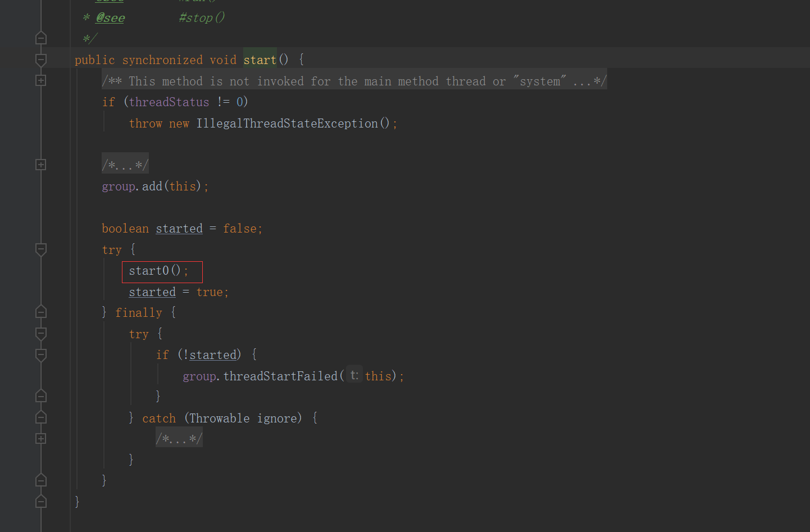
Task: Collapse the 'if (!started)' block via gutter marker
Action: click(x=41, y=355)
